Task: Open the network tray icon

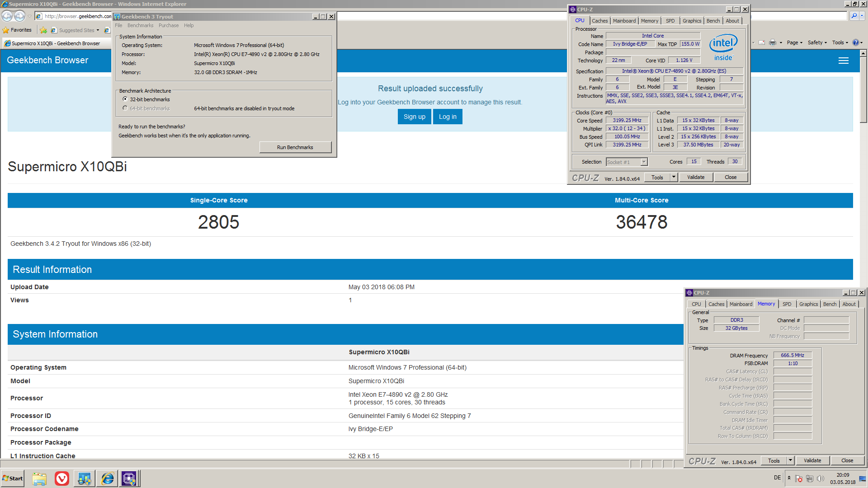Action: point(810,479)
